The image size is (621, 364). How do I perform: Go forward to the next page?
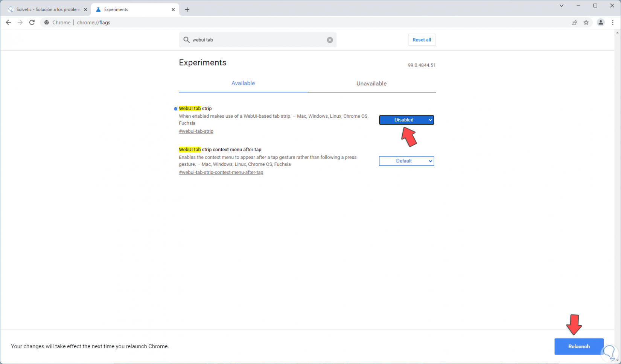(20, 23)
